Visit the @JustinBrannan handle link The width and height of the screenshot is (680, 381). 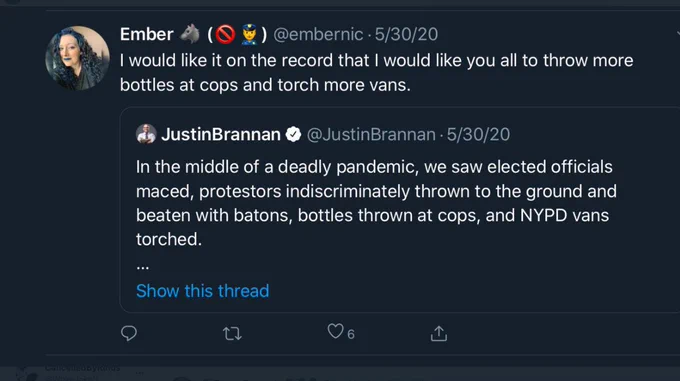coord(371,134)
